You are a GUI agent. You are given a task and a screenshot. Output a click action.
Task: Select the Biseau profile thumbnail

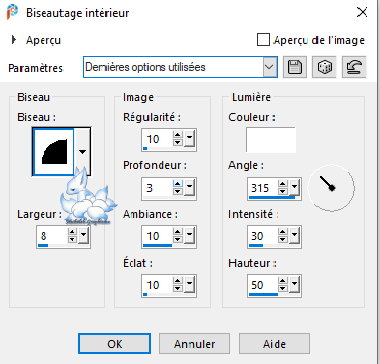click(54, 152)
